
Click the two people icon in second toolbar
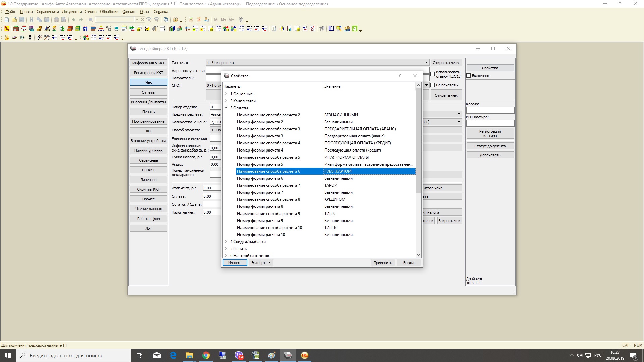pos(85,29)
